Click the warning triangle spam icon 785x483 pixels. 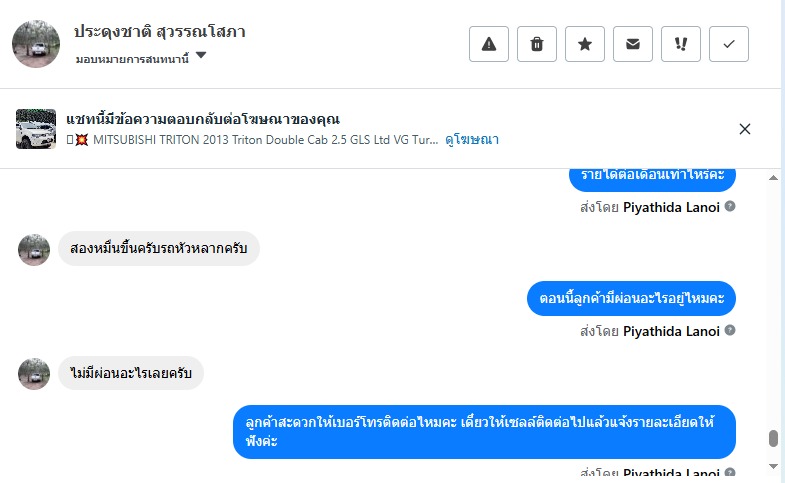coord(489,44)
